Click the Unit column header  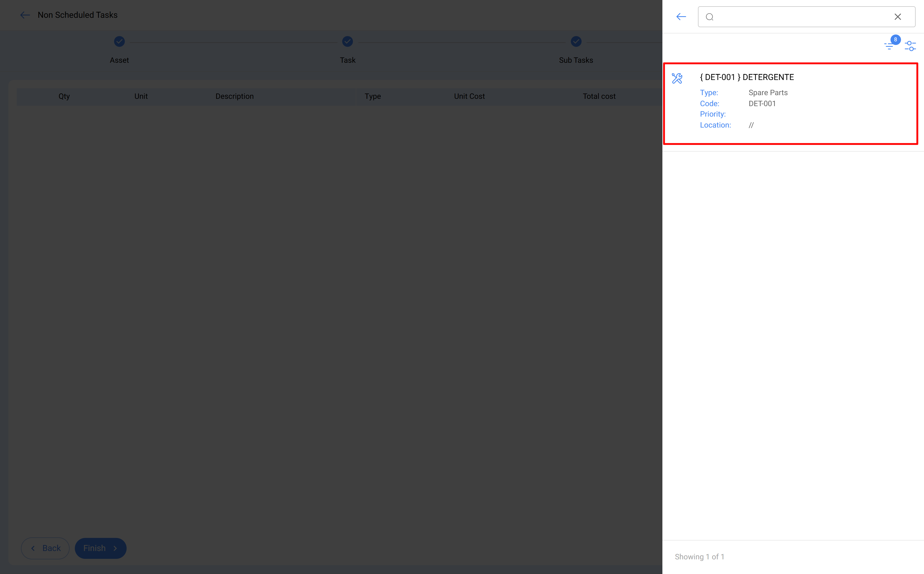tap(141, 96)
